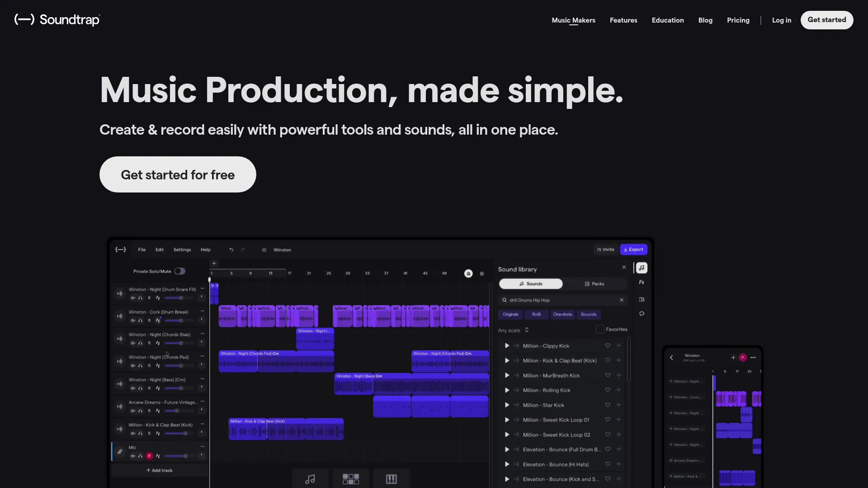Click the Soundtrap logo in the header
The height and width of the screenshot is (488, 868).
pyautogui.click(x=57, y=20)
